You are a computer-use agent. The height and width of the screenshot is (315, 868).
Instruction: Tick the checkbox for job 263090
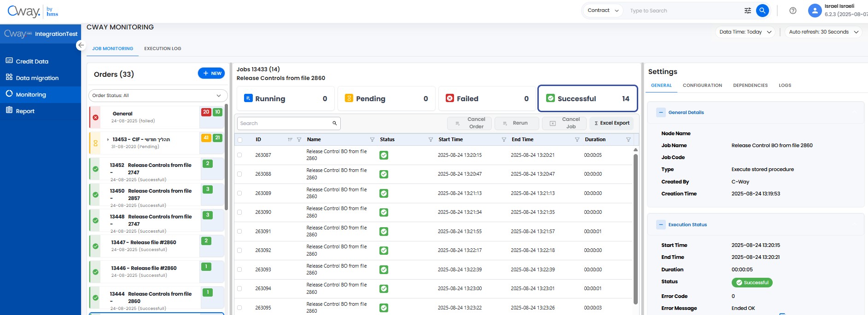click(239, 212)
